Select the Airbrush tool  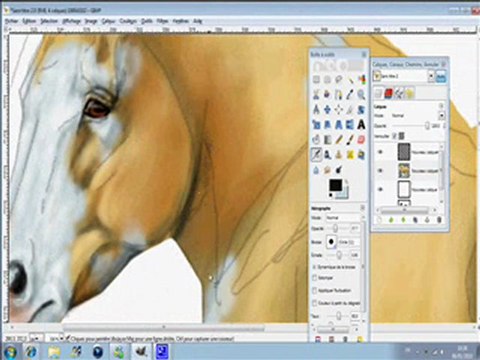pos(316,155)
